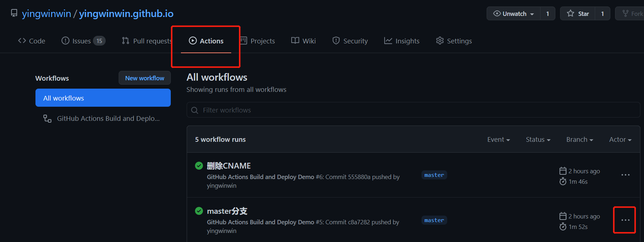Click the Issues count badge 15
The image size is (644, 242).
(x=99, y=41)
